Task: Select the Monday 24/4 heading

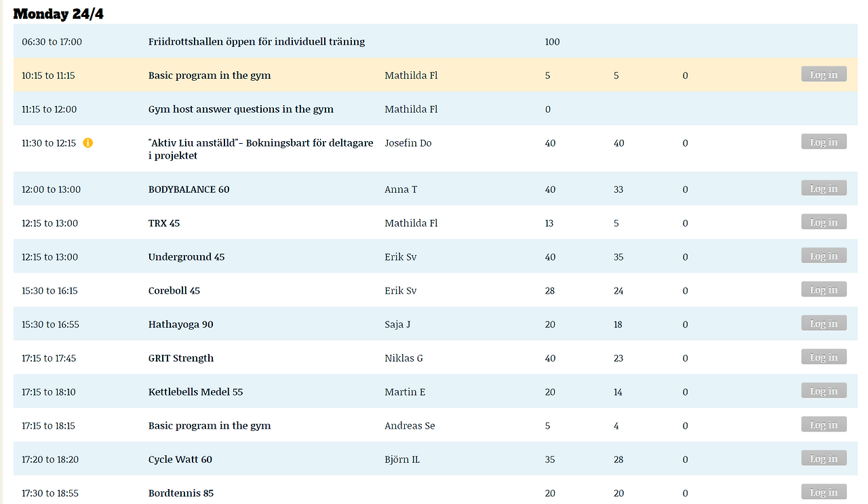Action: 58,13
